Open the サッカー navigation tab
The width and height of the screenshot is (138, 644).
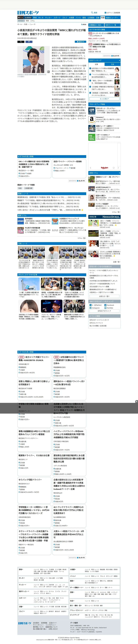click(x=49, y=18)
